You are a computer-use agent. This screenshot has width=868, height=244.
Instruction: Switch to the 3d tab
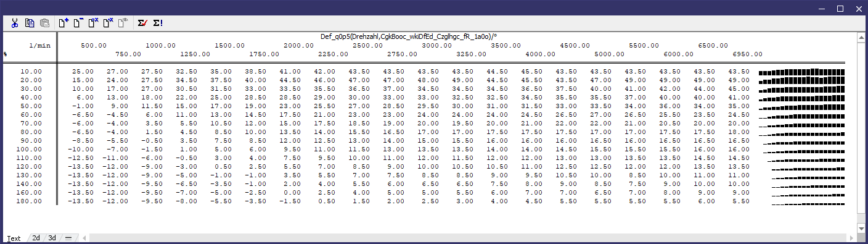(52, 238)
